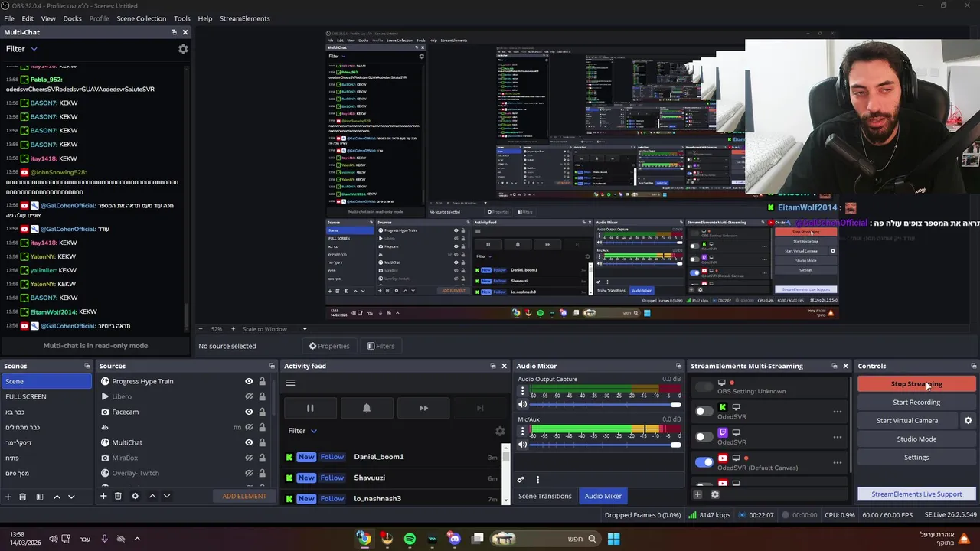Screen dimensions: 980x551
Task: Mute Mic/Aux speaker icon
Action: (x=523, y=445)
